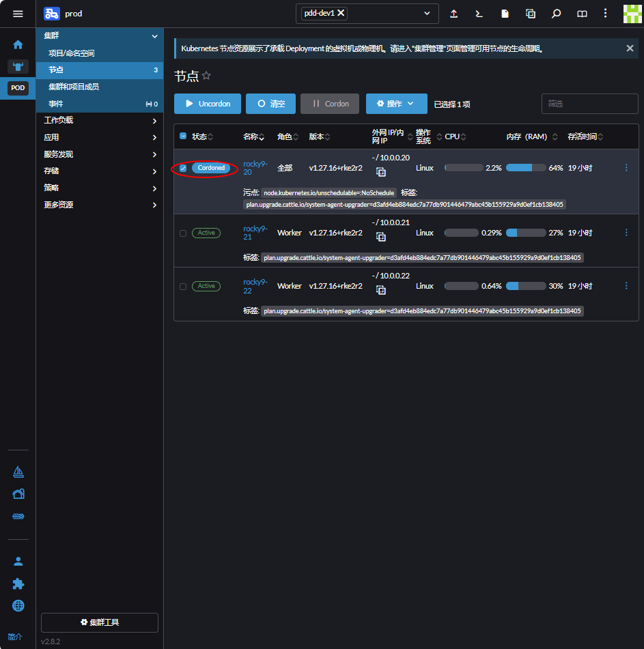This screenshot has height=649, width=644.
Task: Open the book-shaped docs icon in header
Action: coord(582,14)
